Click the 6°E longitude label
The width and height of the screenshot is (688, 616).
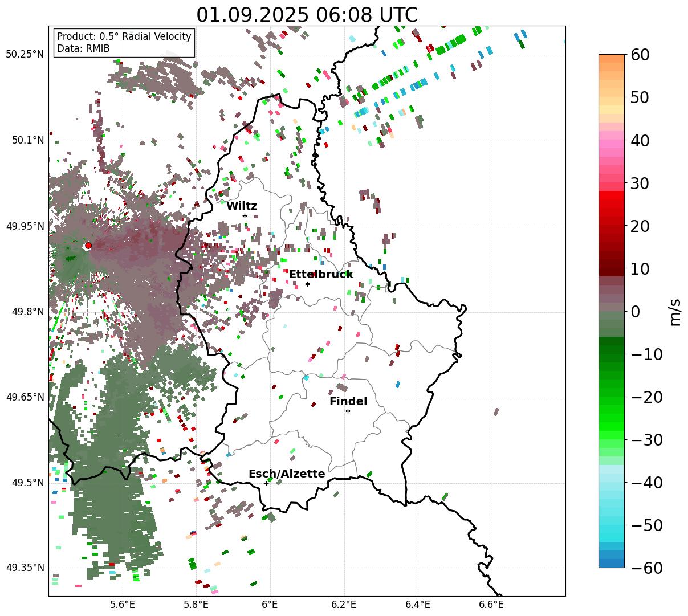point(270,605)
